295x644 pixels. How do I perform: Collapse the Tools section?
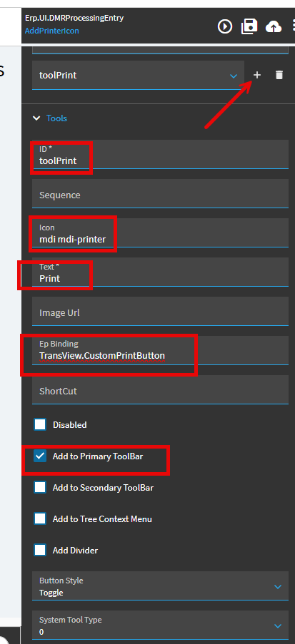pos(36,118)
